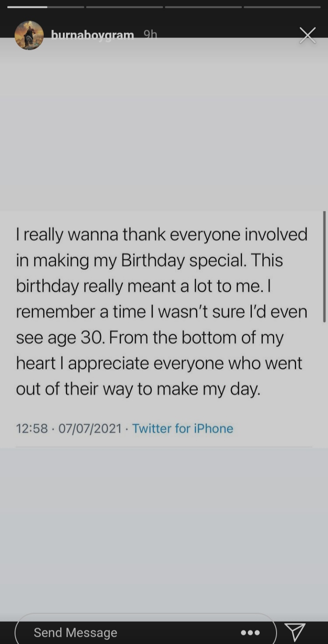Image resolution: width=328 pixels, height=644 pixels.
Task: Click the 9h story timestamp
Action: 150,35
